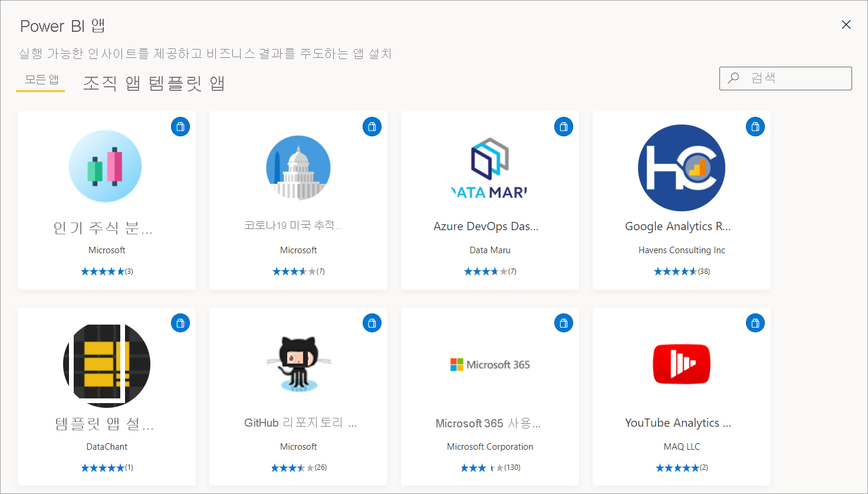Focus the 검색 input field
868x494 pixels.
[x=785, y=78]
